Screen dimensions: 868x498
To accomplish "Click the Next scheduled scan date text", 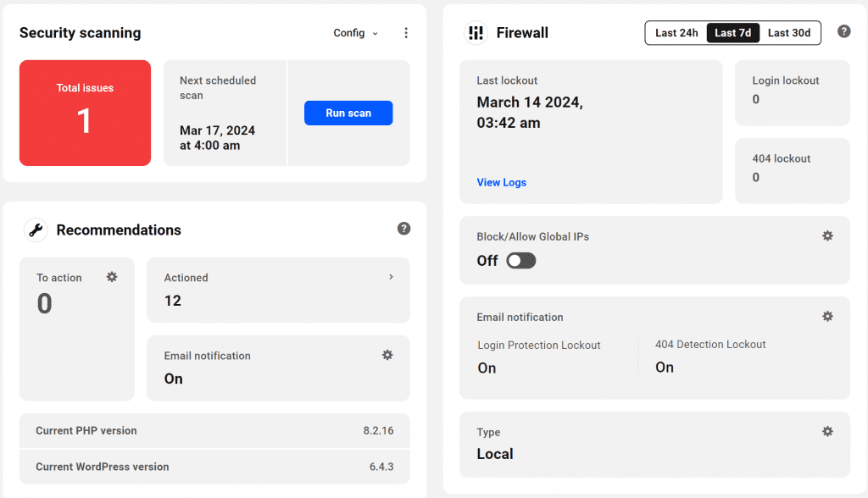I will pos(218,138).
